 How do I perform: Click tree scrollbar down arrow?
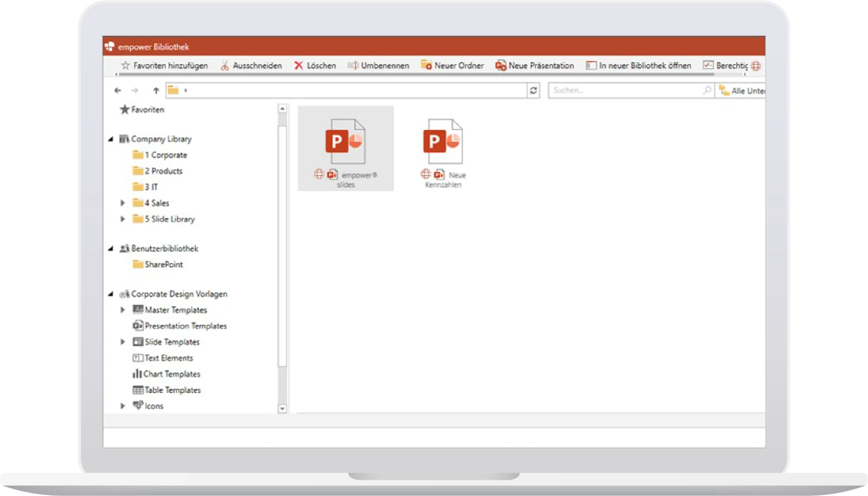coord(283,408)
